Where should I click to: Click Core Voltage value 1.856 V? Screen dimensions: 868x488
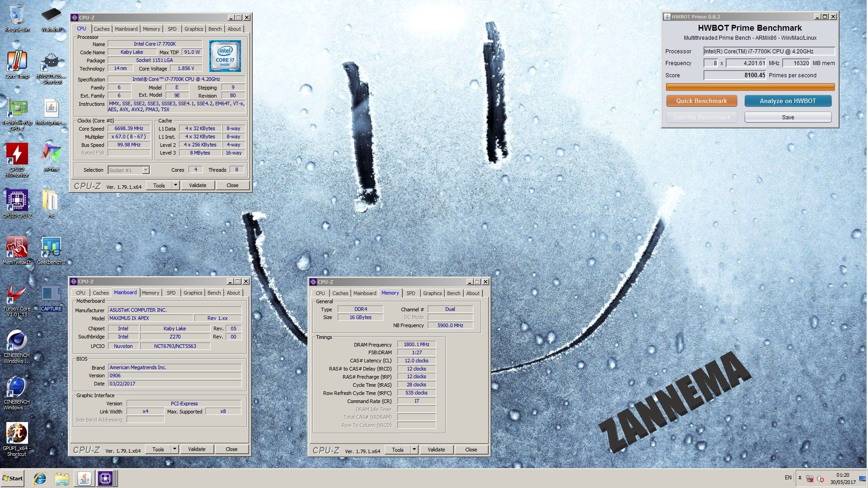click(186, 68)
